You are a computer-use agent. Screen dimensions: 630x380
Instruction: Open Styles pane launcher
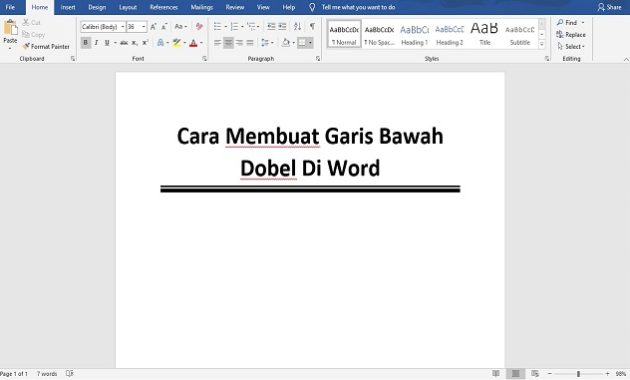click(547, 59)
